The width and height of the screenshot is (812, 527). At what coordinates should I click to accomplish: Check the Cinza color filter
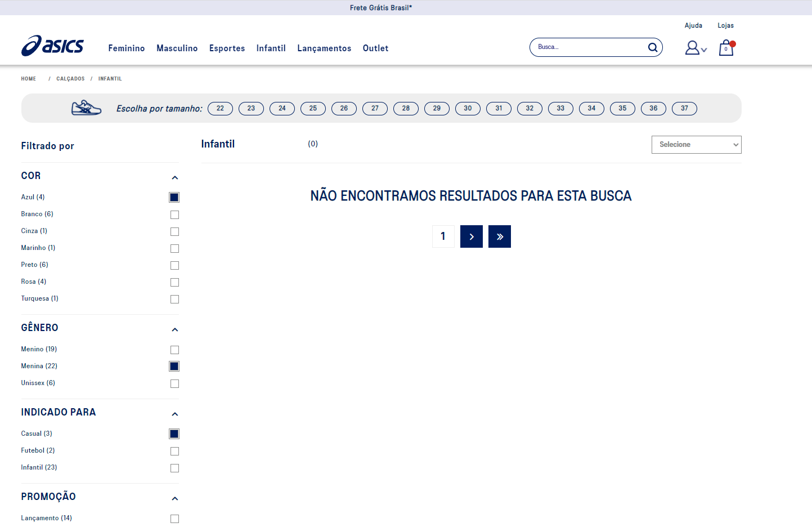pyautogui.click(x=174, y=231)
